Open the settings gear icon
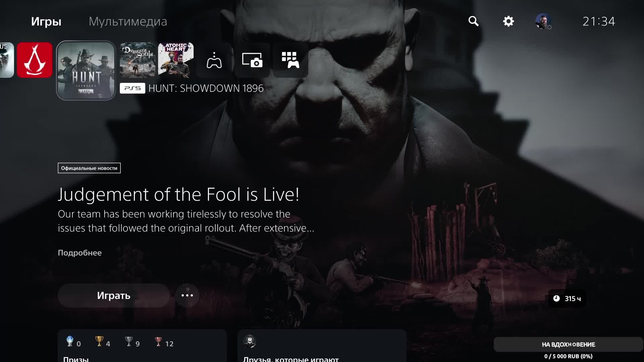644x362 pixels. coord(508,21)
